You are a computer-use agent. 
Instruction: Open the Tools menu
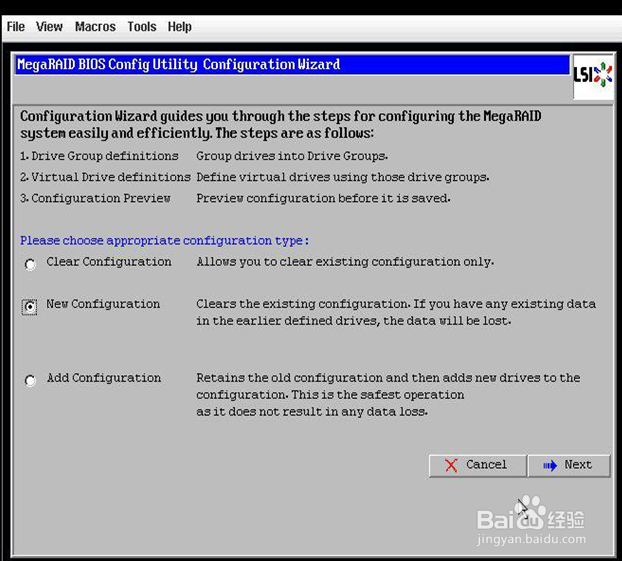142,27
